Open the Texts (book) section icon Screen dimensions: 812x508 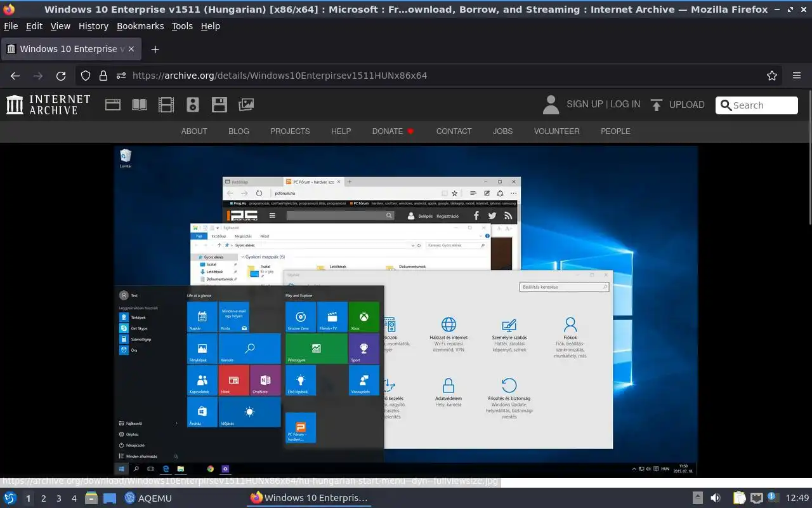click(x=140, y=105)
